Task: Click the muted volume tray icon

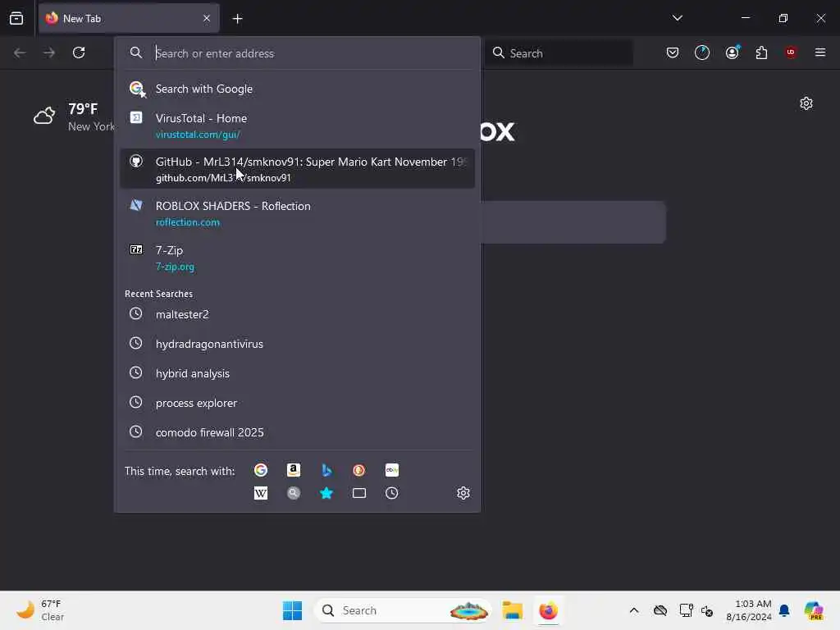Action: pos(707,610)
